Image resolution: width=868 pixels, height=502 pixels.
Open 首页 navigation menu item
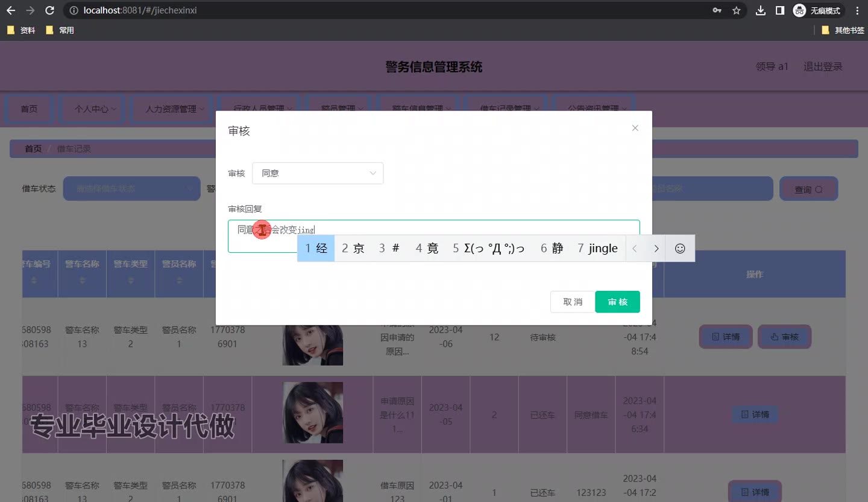(x=29, y=109)
